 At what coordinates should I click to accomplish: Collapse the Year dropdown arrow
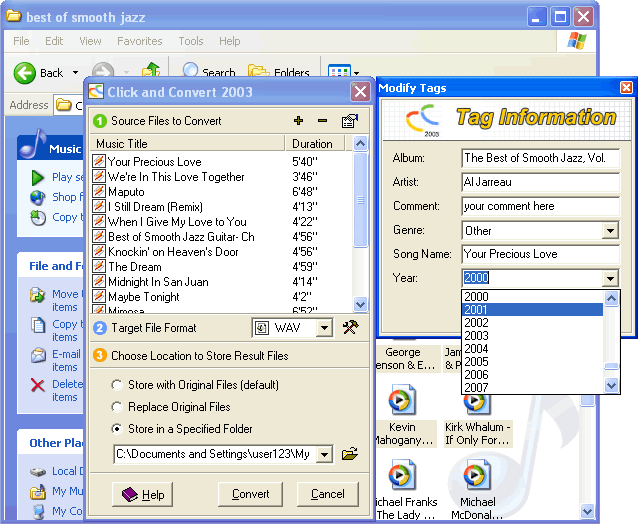click(x=610, y=278)
